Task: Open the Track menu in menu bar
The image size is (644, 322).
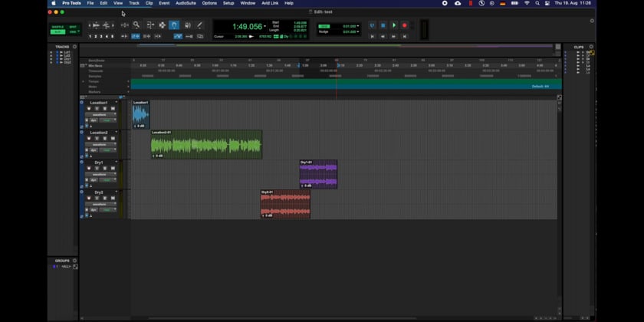Action: pos(134,3)
